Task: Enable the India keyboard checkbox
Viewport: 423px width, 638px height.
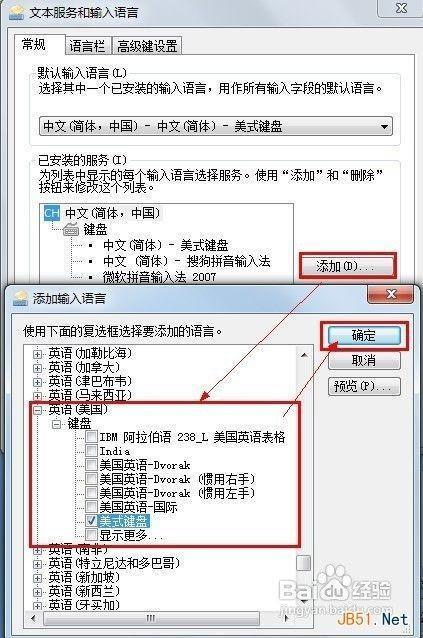Action: 92,451
